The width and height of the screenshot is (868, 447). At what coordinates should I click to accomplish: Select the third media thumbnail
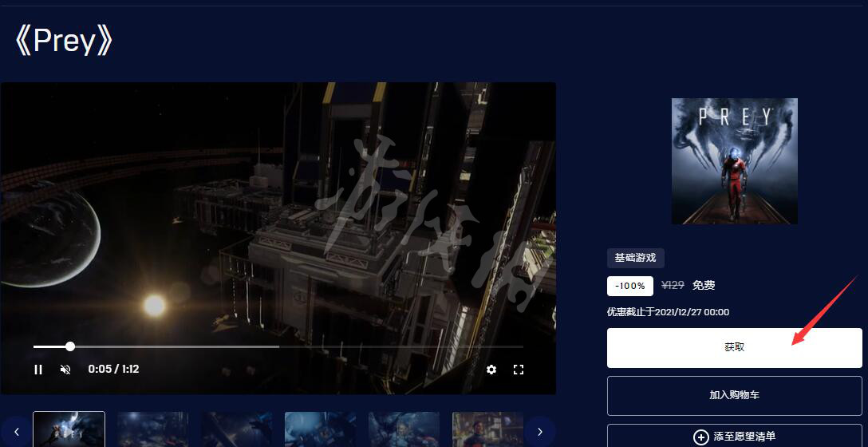236,429
